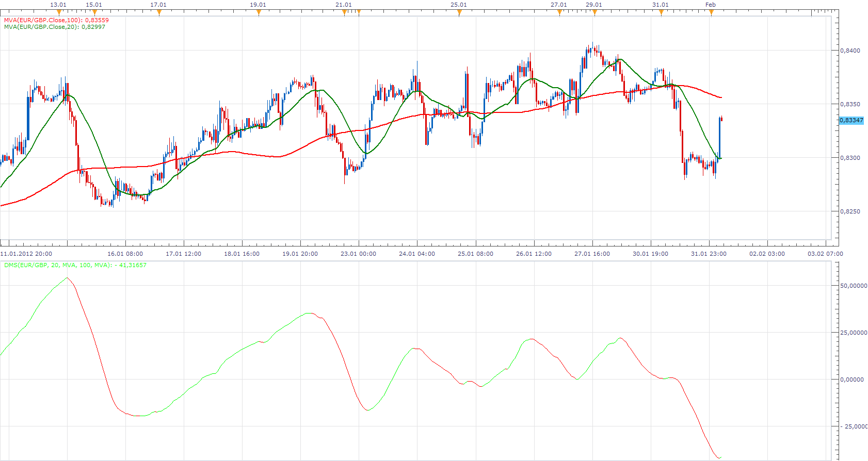
Task: Click the 0,8400 price axis label
Action: 850,51
